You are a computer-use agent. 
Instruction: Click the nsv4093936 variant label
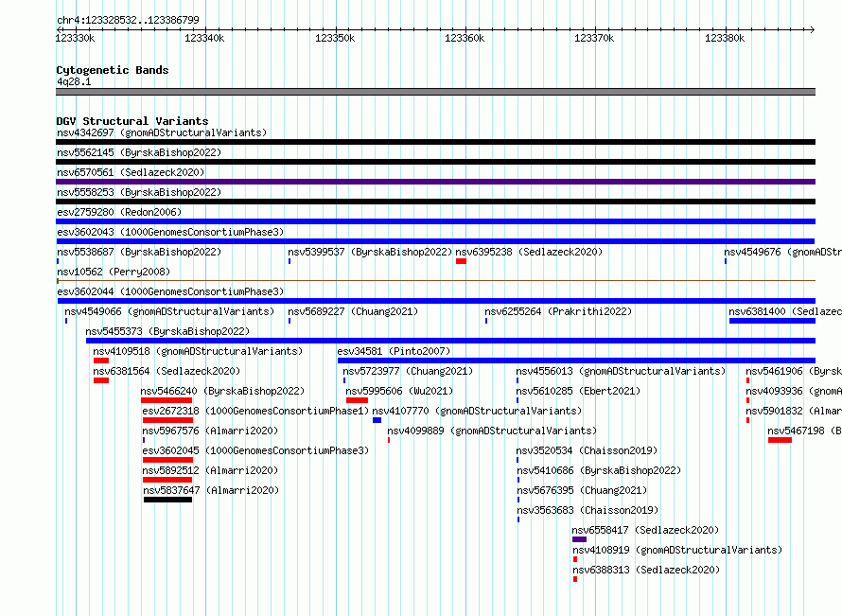794,391
